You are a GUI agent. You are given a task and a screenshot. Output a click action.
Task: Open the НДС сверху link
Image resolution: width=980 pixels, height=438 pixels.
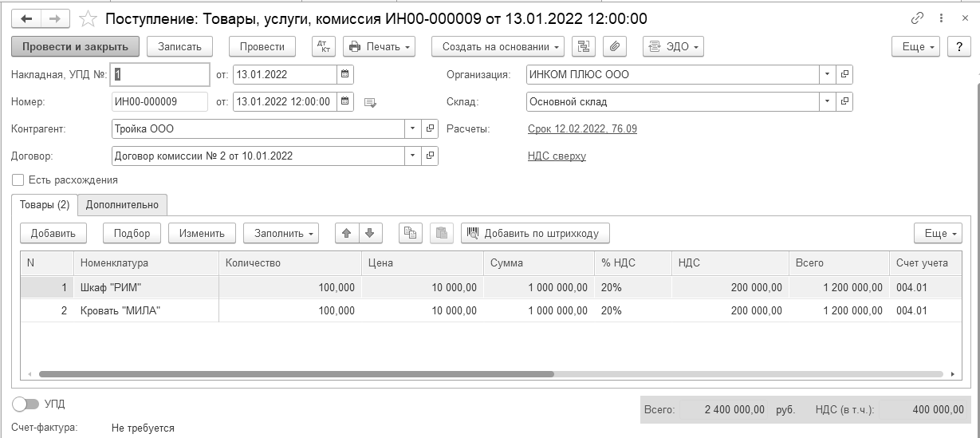[x=557, y=156]
